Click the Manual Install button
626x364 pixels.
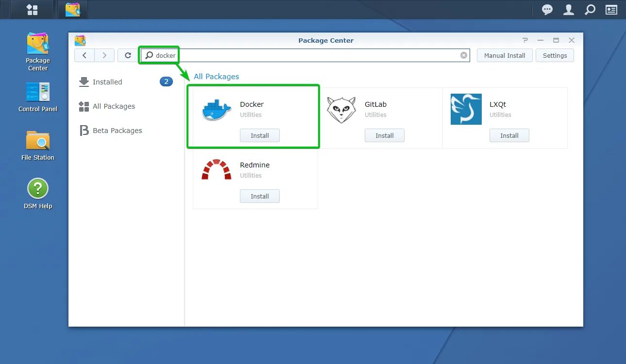coord(505,55)
